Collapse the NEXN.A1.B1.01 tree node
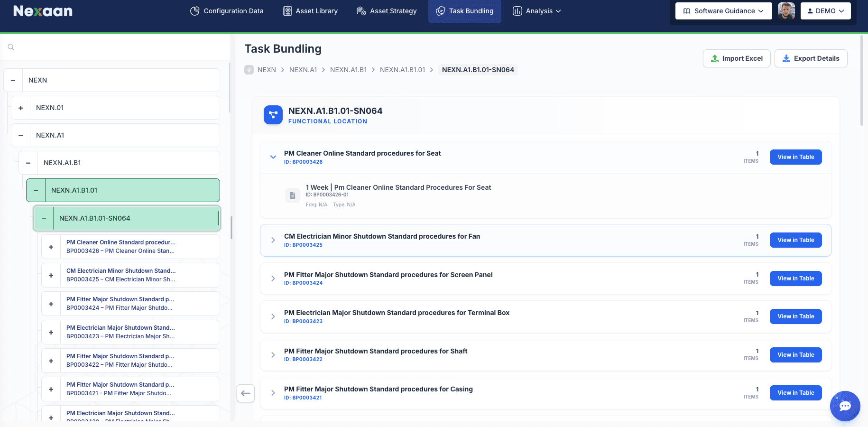The image size is (868, 427). (36, 190)
